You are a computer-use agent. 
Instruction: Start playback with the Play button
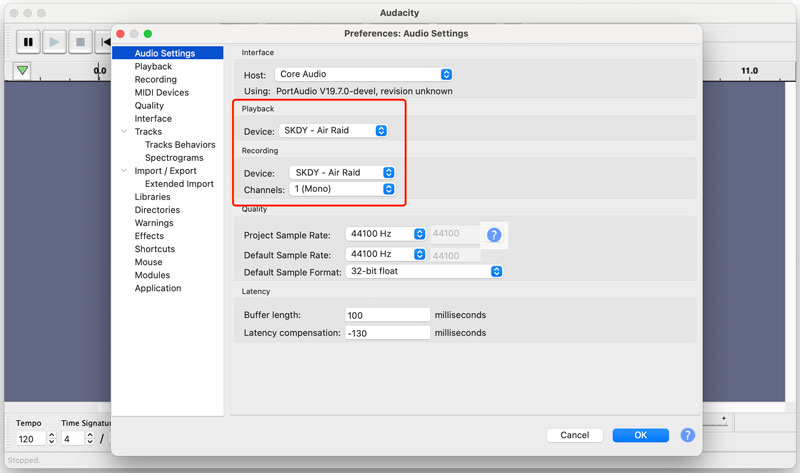pos(54,42)
